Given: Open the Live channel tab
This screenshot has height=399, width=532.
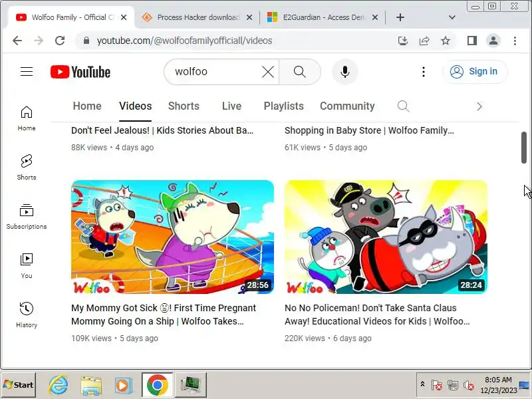Looking at the screenshot, I should coord(231,106).
